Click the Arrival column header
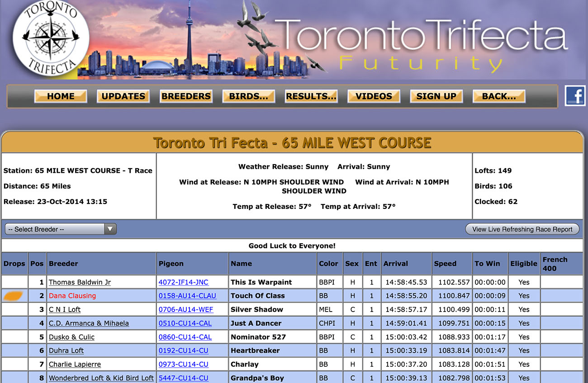Viewport: 588px width, 383px height. tap(406, 264)
